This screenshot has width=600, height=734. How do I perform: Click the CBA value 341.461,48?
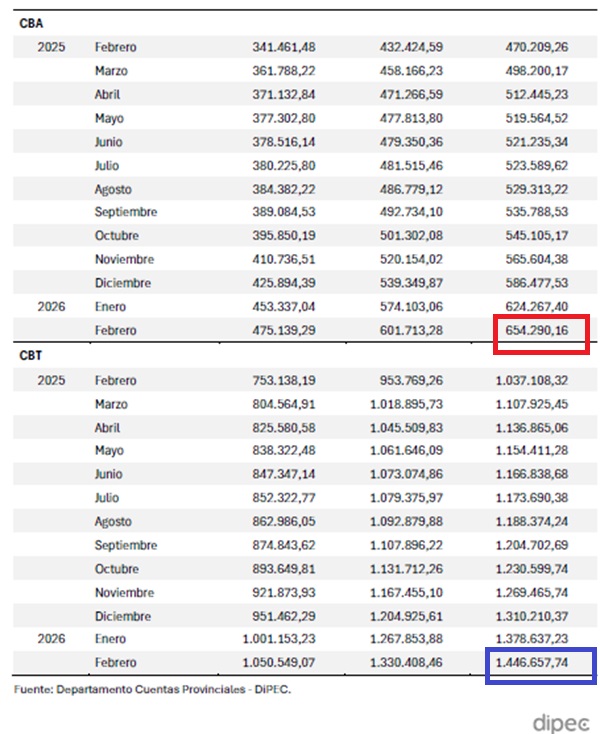pos(257,47)
